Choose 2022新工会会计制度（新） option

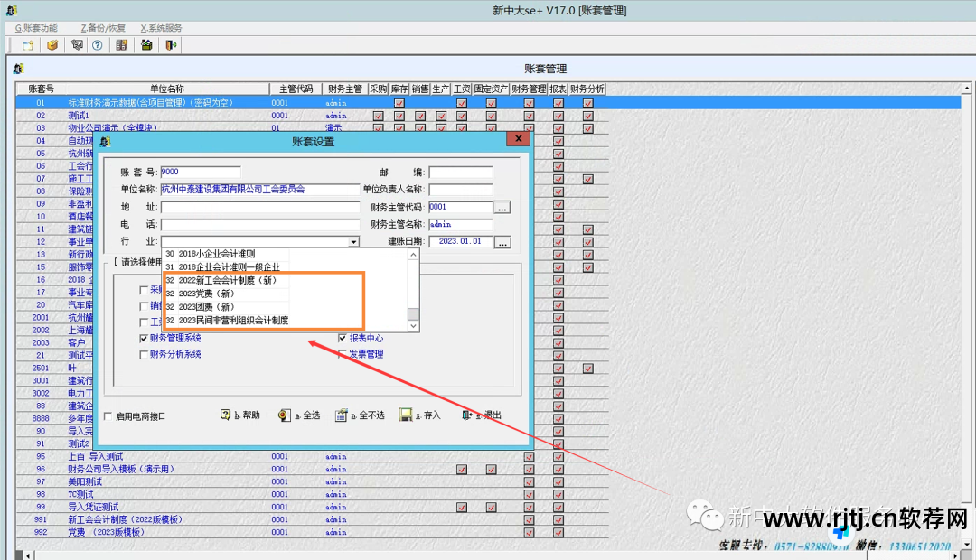click(286, 281)
